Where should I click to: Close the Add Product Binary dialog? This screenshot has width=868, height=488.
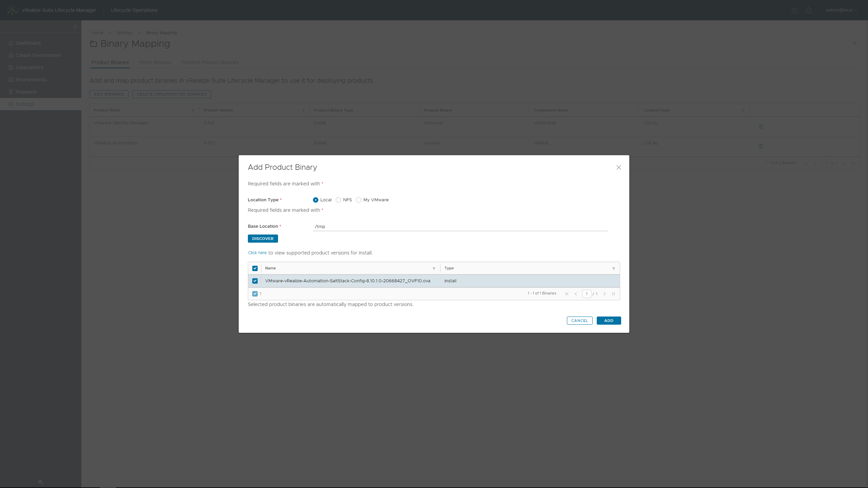click(x=618, y=167)
